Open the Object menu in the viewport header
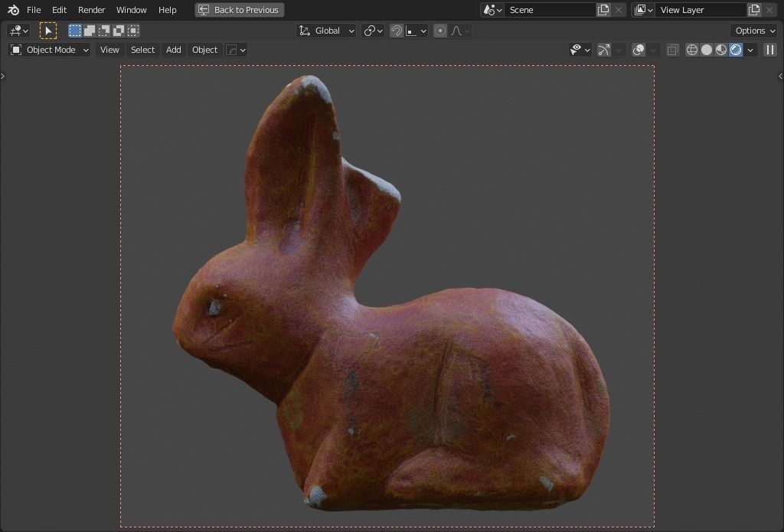 click(204, 50)
